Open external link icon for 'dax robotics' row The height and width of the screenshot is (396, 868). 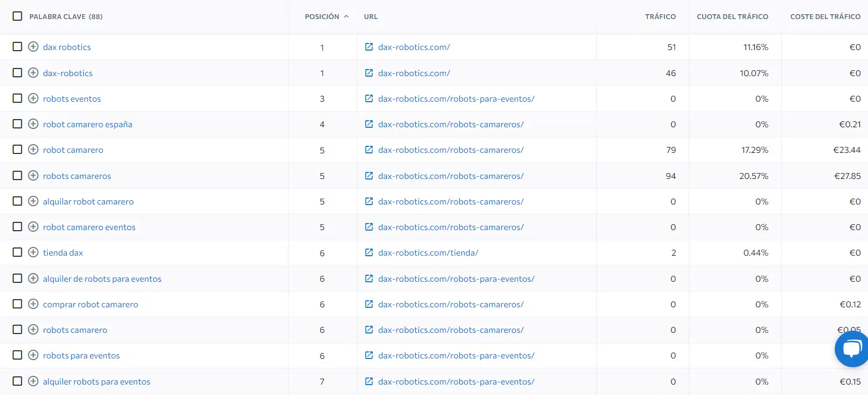click(369, 47)
